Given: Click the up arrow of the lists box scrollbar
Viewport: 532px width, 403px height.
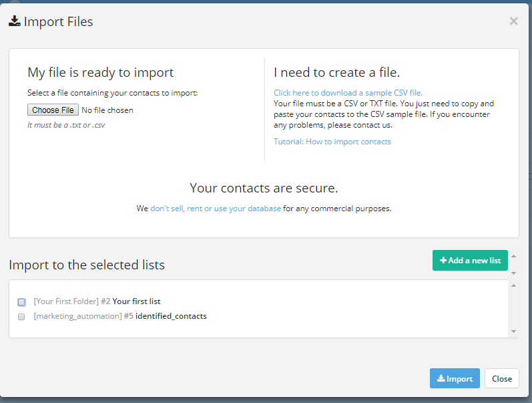Looking at the screenshot, I should coord(513,285).
